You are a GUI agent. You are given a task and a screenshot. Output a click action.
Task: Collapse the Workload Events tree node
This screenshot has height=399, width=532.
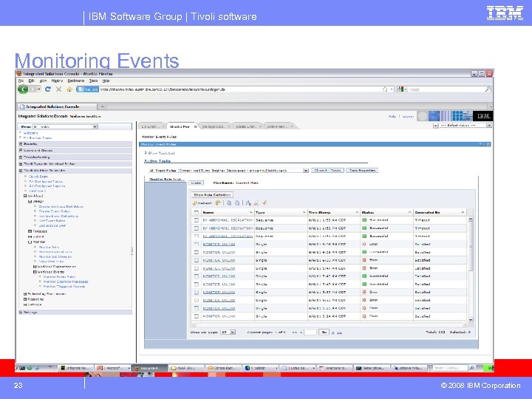pos(35,272)
